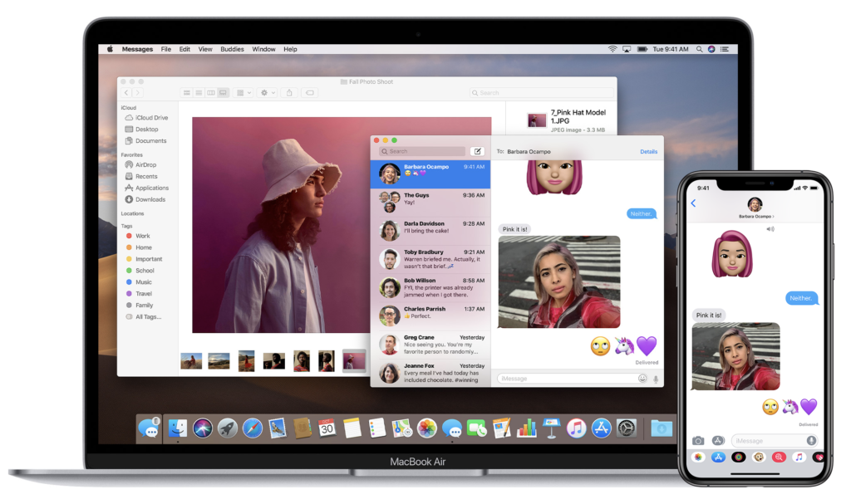Tap the camera icon on iPhone
Screen dimensions: 851x504
click(x=698, y=441)
